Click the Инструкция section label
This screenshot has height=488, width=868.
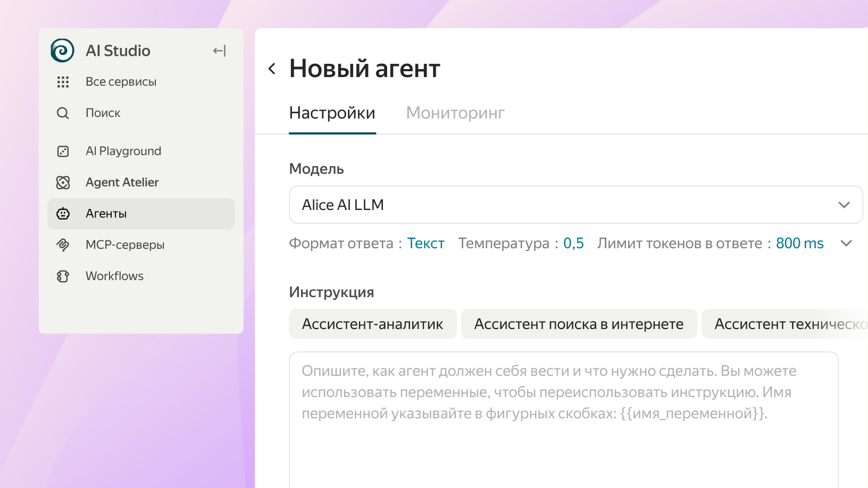(x=331, y=292)
